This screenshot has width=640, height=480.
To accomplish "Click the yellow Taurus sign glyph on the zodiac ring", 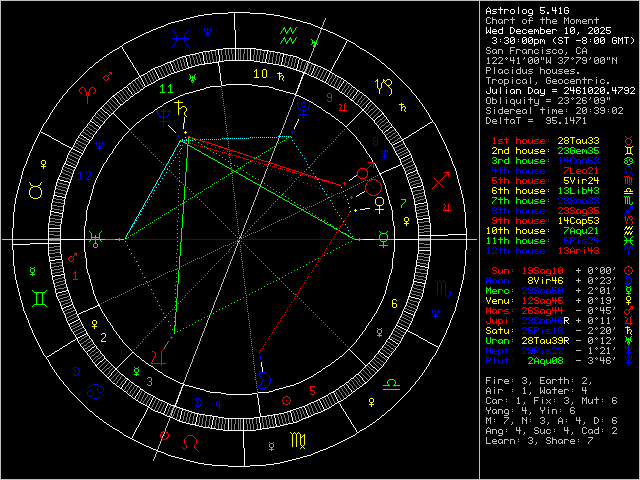I will (x=36, y=190).
